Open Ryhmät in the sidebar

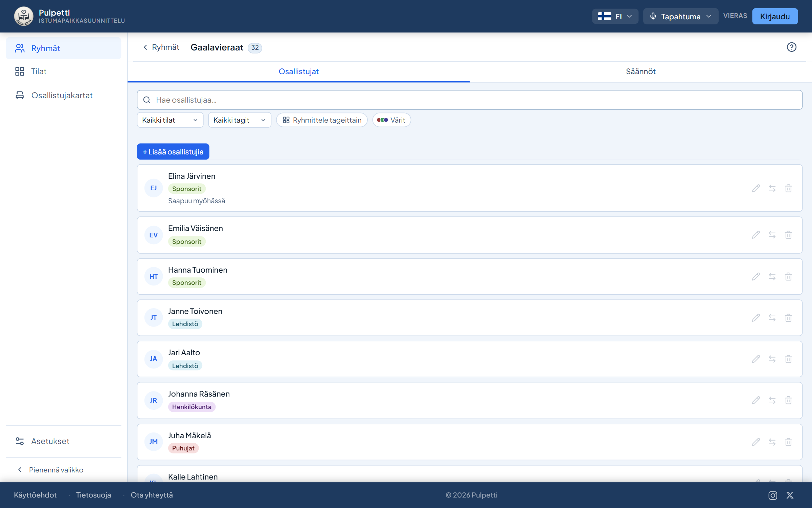point(64,48)
